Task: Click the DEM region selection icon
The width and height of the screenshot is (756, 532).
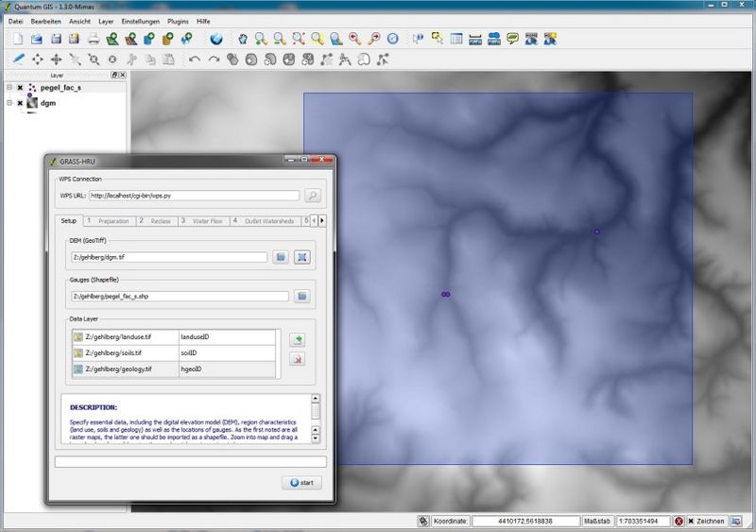Action: [301, 257]
